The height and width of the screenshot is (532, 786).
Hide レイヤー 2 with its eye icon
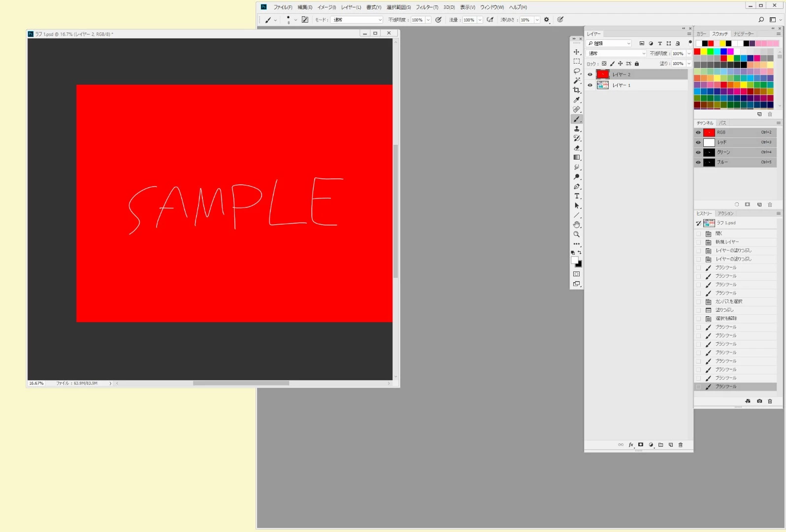tap(590, 75)
